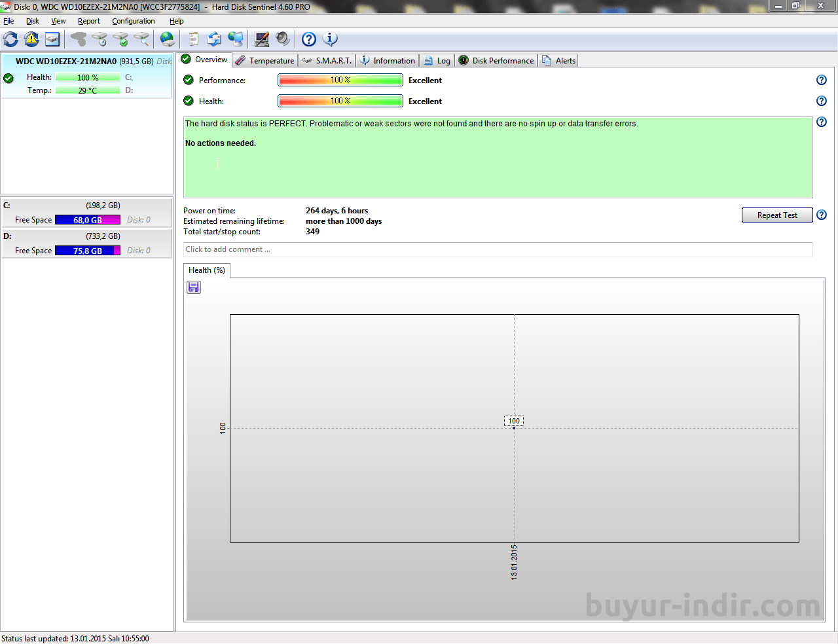Click the 'No actions needed.' status text
Screen dimensions: 838x644
point(221,143)
